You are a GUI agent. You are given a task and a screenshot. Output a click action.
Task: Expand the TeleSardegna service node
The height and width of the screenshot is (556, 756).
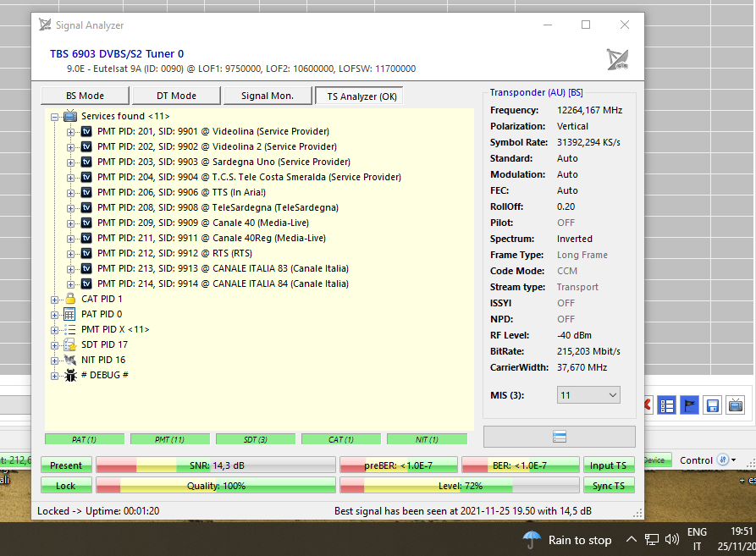click(x=70, y=208)
